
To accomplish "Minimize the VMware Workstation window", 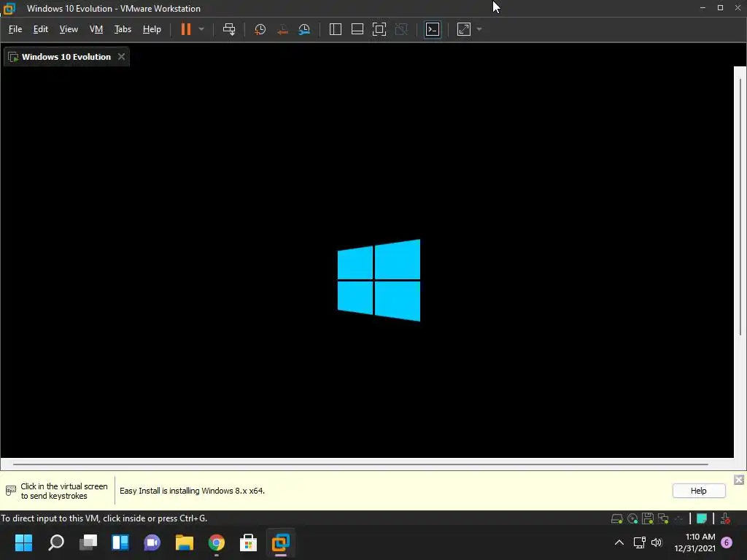I will [x=703, y=7].
